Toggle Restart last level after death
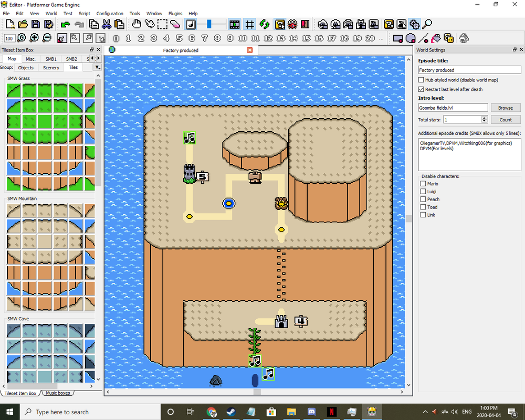Screen dimensions: 525x420 pos(421,89)
